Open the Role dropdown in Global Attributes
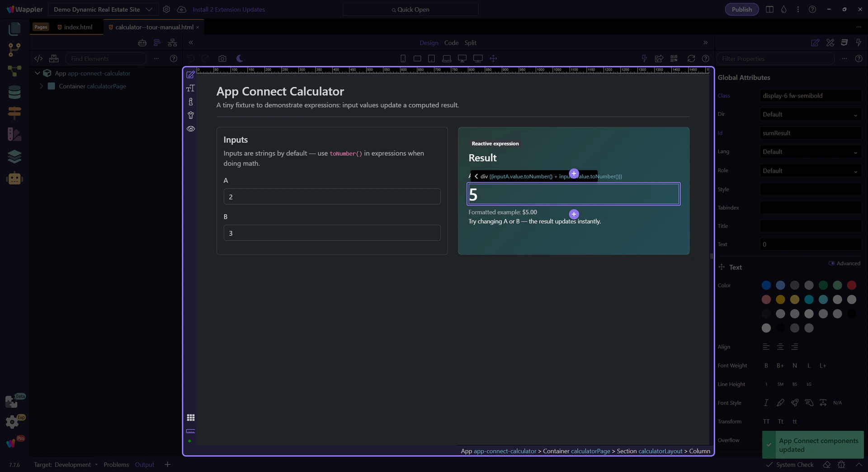This screenshot has height=472, width=868. (810, 171)
